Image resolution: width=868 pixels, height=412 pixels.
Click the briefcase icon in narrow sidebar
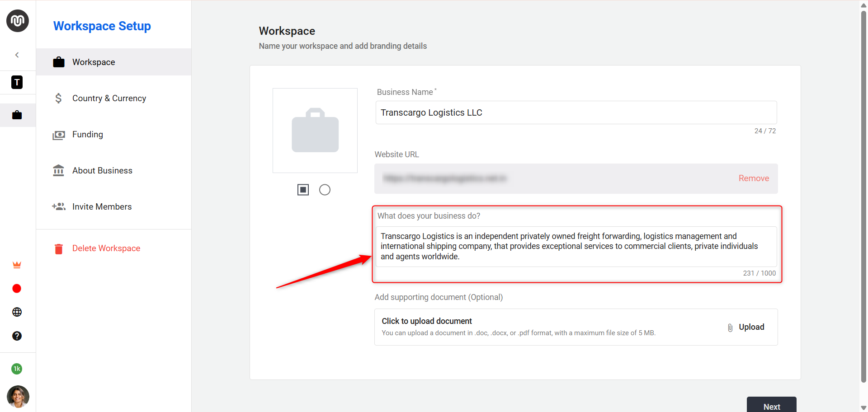[17, 115]
